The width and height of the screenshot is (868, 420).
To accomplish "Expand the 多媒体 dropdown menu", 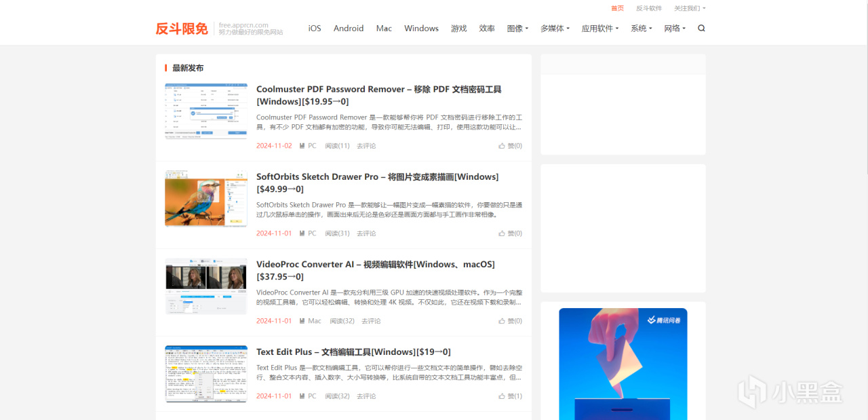I will [x=555, y=28].
